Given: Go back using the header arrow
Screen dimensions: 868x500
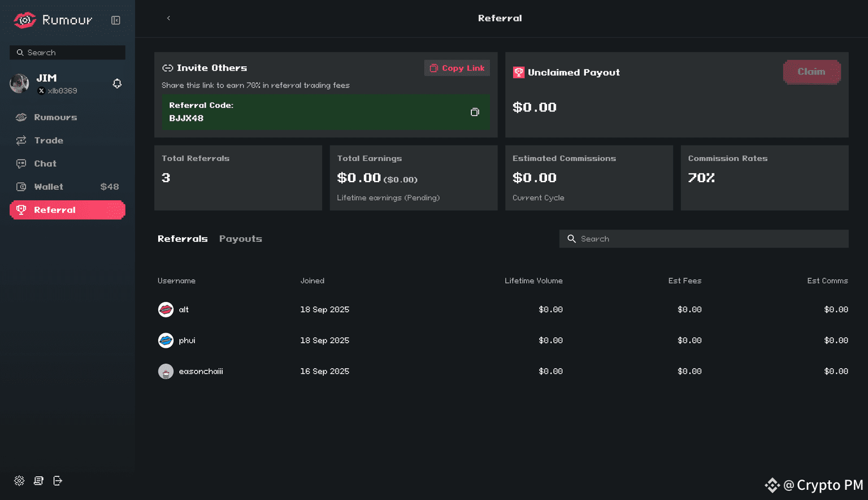Looking at the screenshot, I should pyautogui.click(x=168, y=18).
